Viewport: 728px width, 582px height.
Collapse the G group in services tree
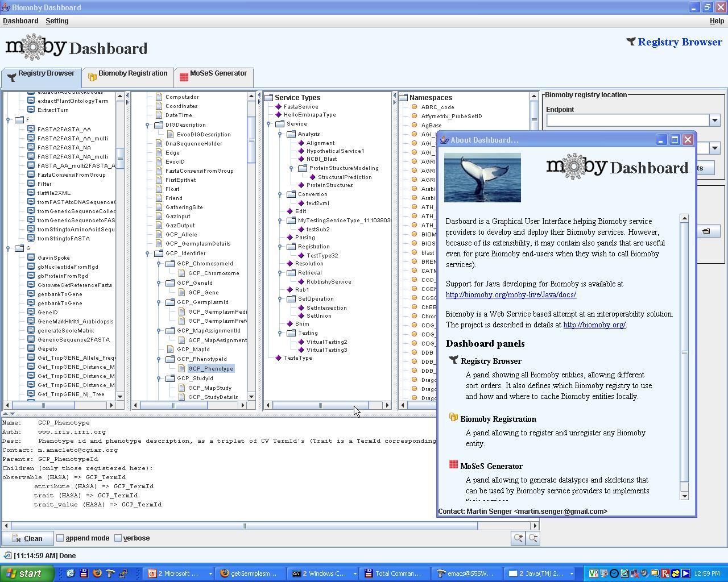point(8,248)
